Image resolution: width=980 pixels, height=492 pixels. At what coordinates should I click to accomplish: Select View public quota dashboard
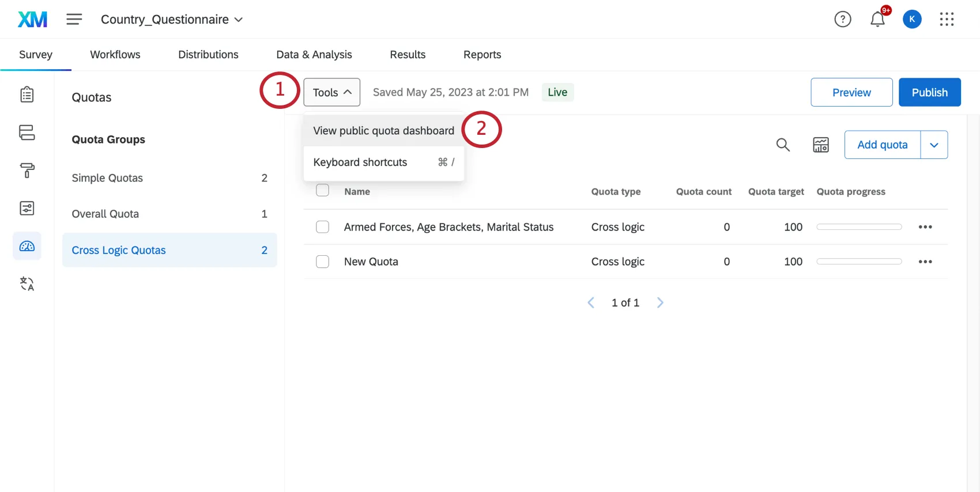(x=383, y=131)
